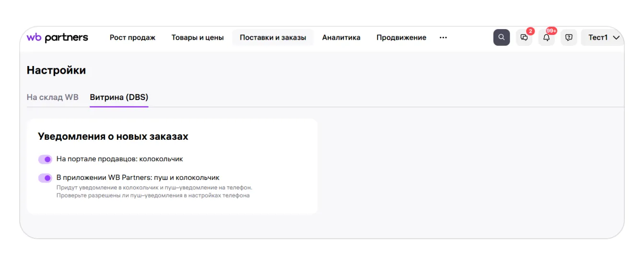Click the push notification hint text
This screenshot has width=644, height=265.
(154, 191)
